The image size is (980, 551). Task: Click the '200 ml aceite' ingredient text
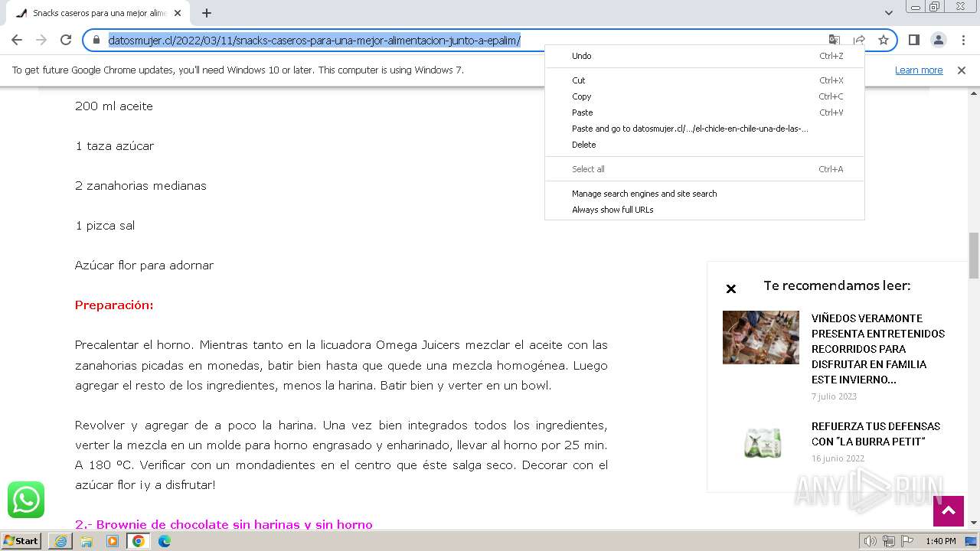point(114,106)
